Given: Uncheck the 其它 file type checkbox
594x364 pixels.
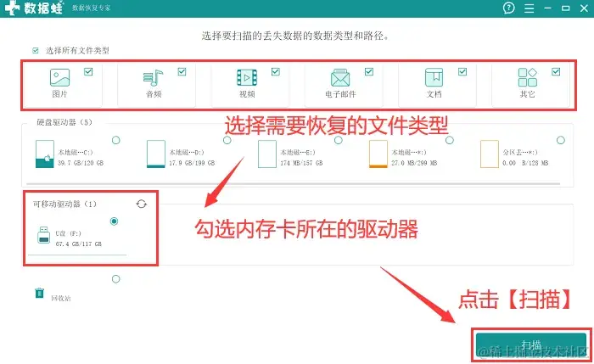Looking at the screenshot, I should tap(556, 71).
